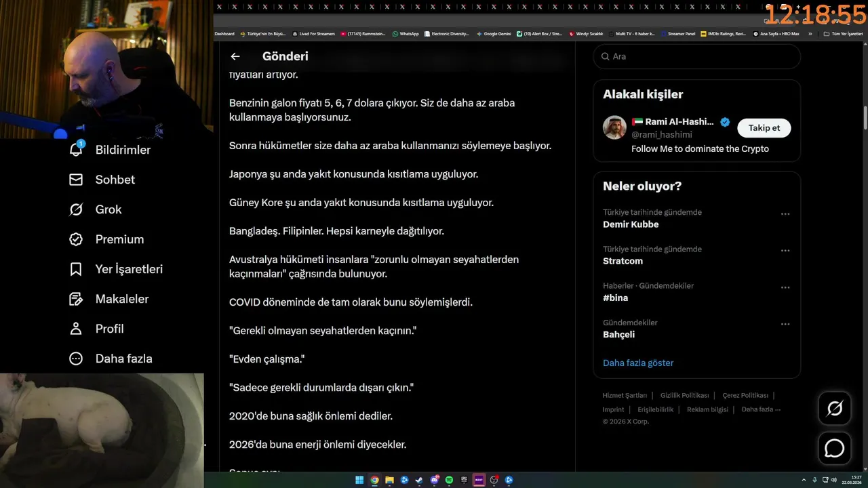Open Premium verified badge icon
The height and width of the screenshot is (488, 868).
[x=76, y=239]
